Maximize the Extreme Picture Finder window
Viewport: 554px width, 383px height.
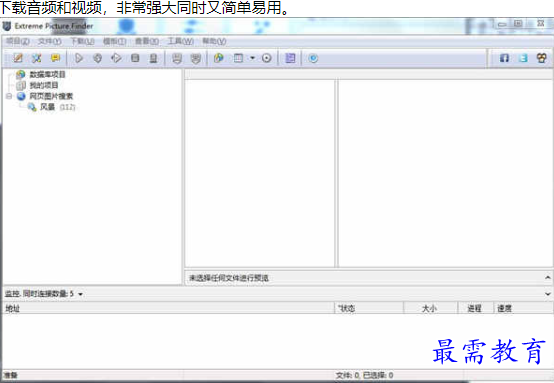pos(518,24)
